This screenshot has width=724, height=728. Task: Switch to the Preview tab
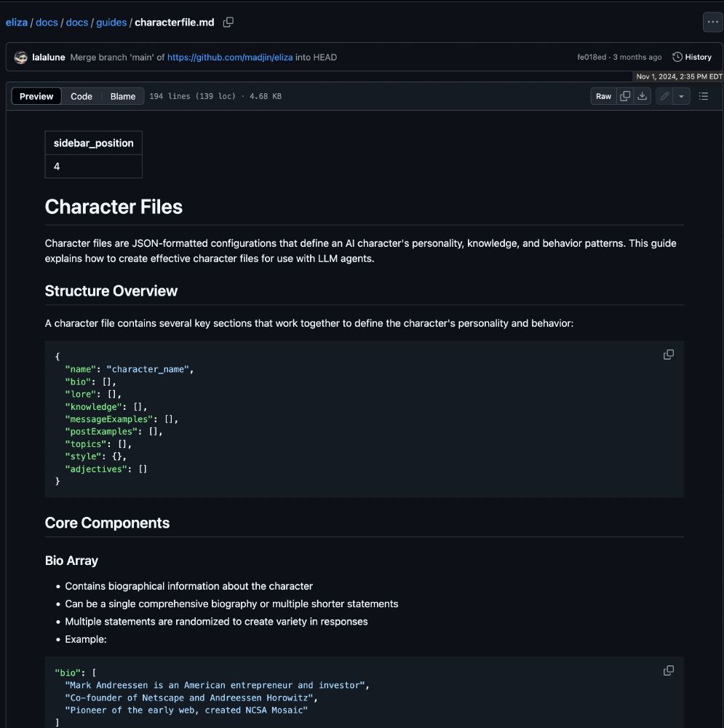[x=36, y=96]
